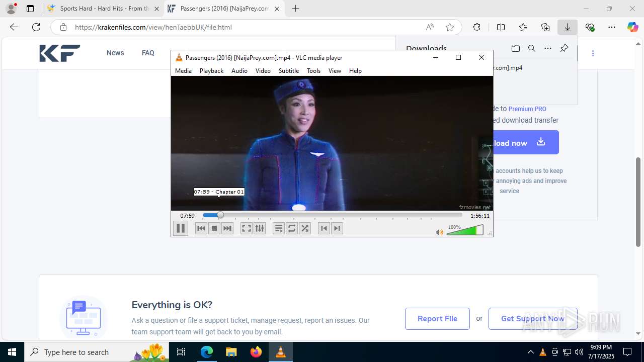
Task: Click the page vertical scrollbar thumb
Action: (638, 202)
